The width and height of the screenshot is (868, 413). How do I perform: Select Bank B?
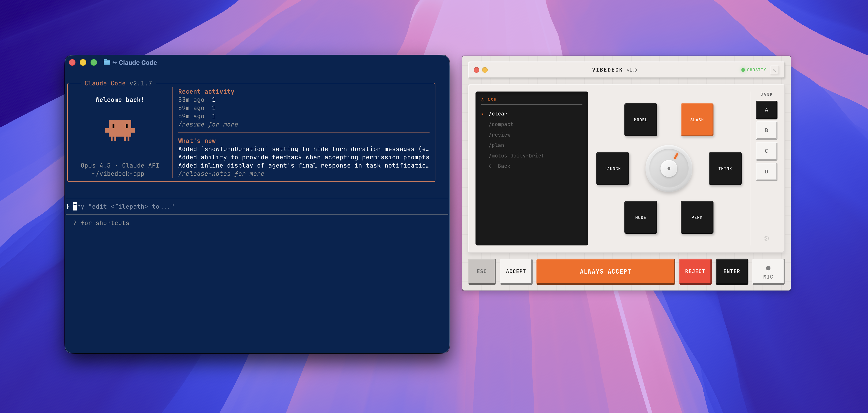[x=766, y=130]
